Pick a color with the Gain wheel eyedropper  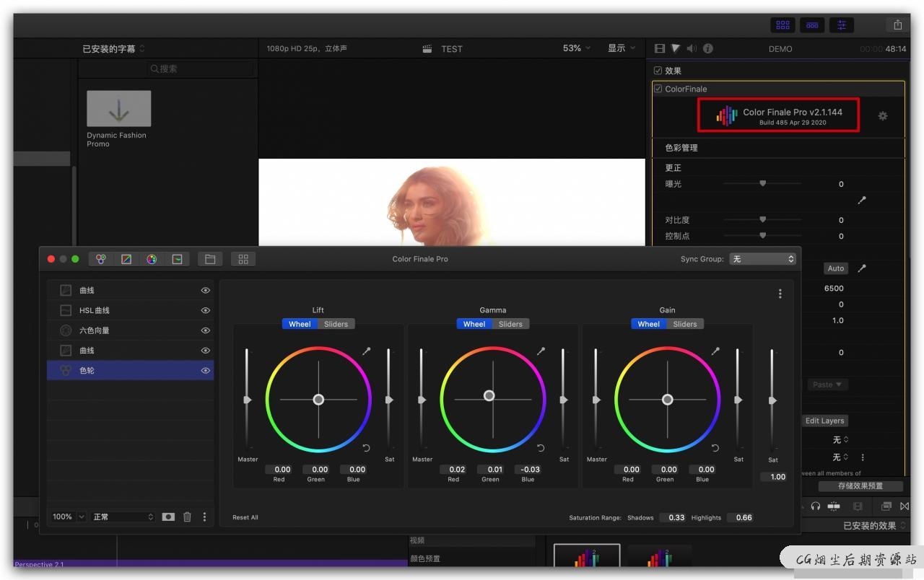tap(716, 351)
